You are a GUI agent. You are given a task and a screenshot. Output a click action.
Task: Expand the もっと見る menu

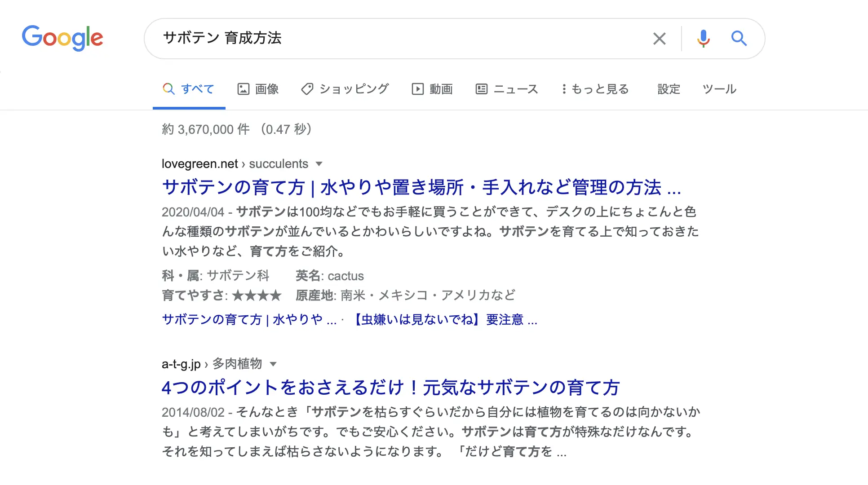595,89
